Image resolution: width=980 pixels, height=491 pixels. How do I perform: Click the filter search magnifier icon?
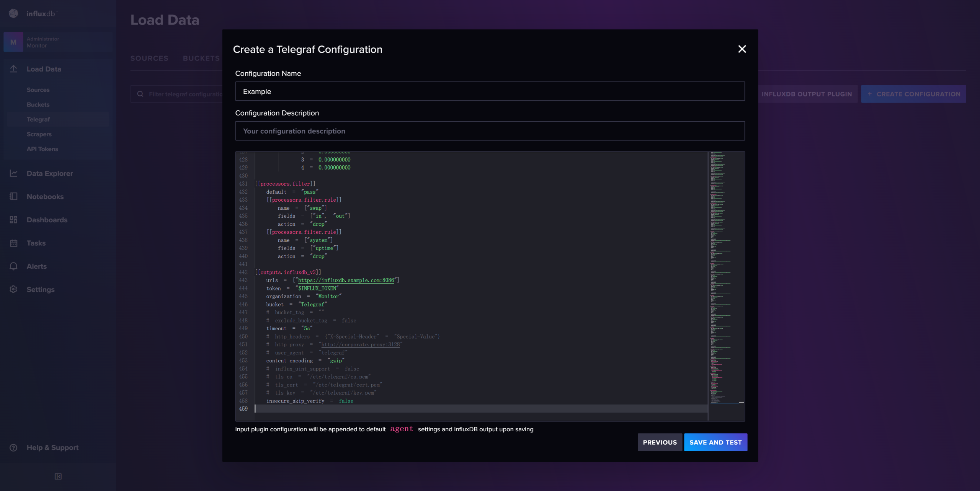[x=140, y=94]
